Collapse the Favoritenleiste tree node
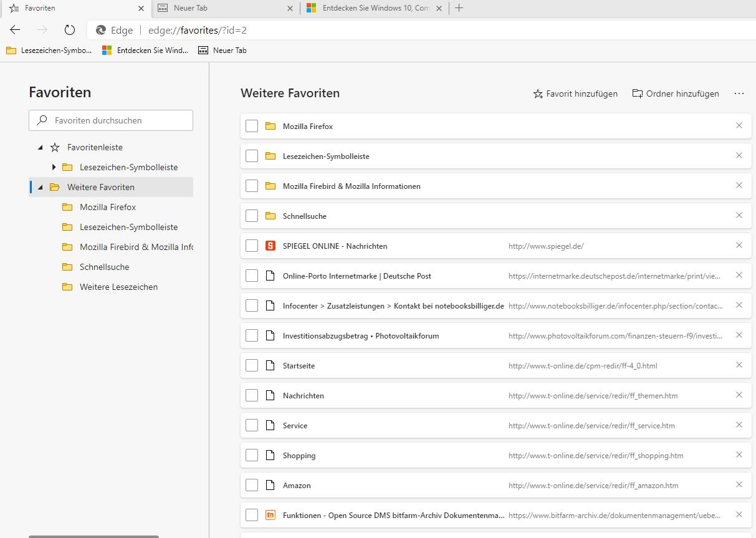 [x=41, y=148]
